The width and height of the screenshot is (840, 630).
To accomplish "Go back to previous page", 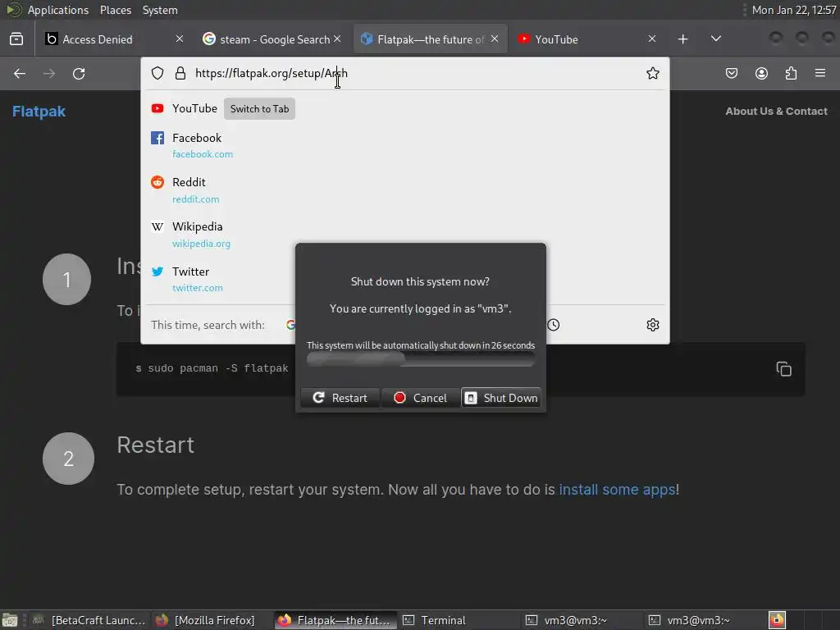I will point(20,73).
